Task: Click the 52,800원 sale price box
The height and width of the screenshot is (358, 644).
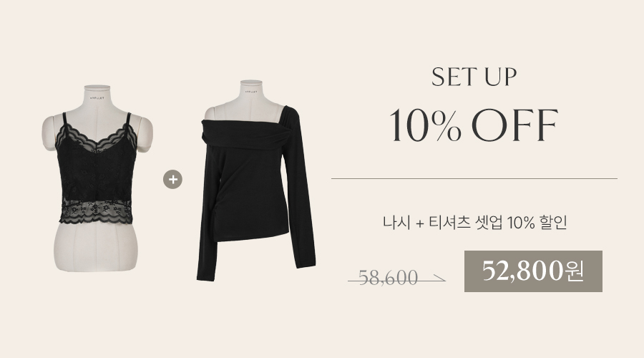Action: [533, 271]
